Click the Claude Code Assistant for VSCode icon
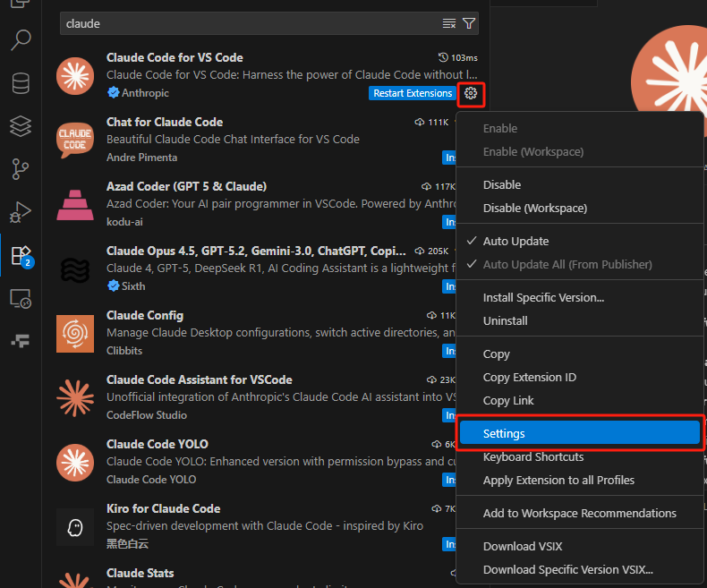 [75, 398]
